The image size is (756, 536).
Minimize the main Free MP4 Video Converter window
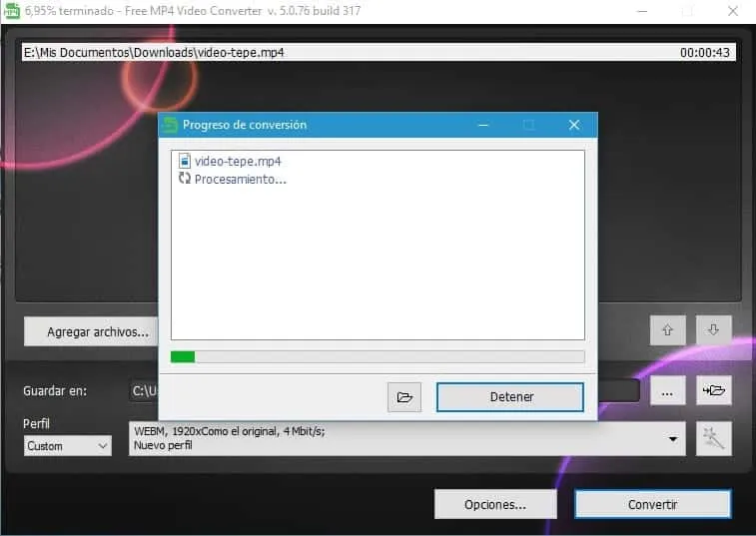[x=642, y=11]
